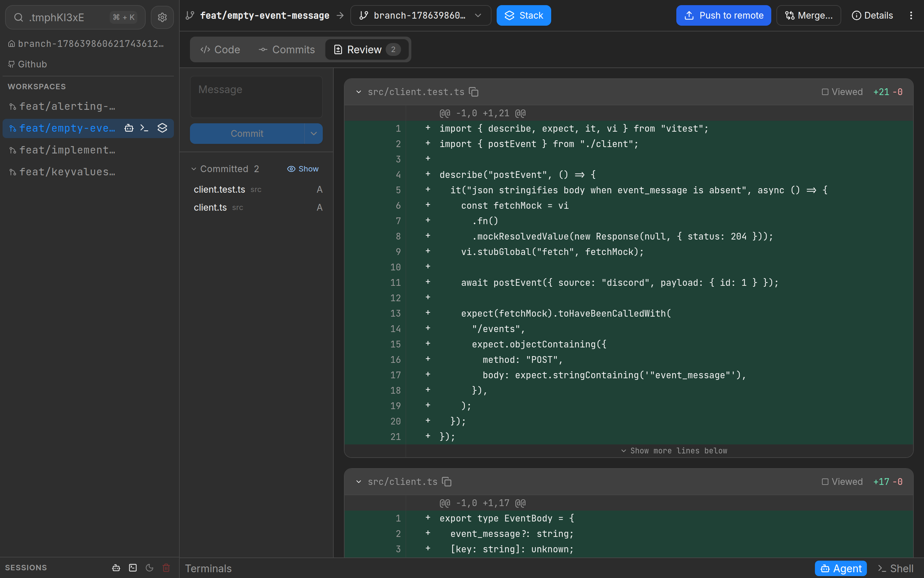This screenshot has width=924, height=578.
Task: Switch to the Code tab
Action: tap(220, 50)
